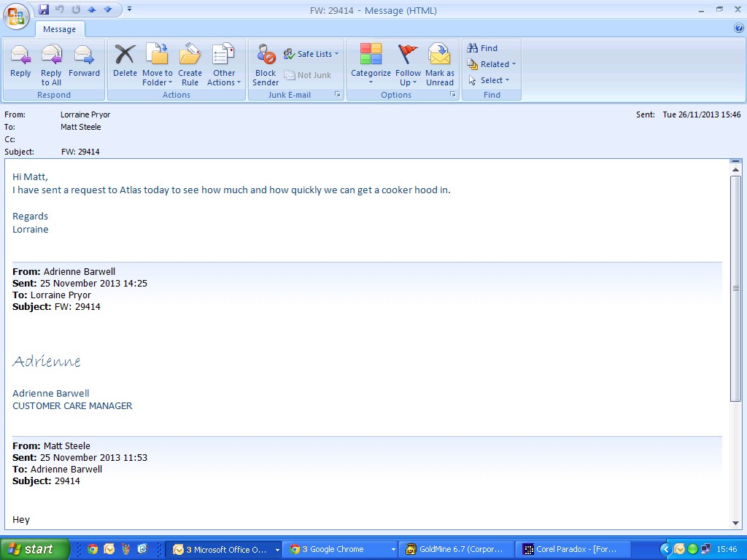Click the greyed Not Junk button
The image size is (747, 560).
pyautogui.click(x=308, y=75)
